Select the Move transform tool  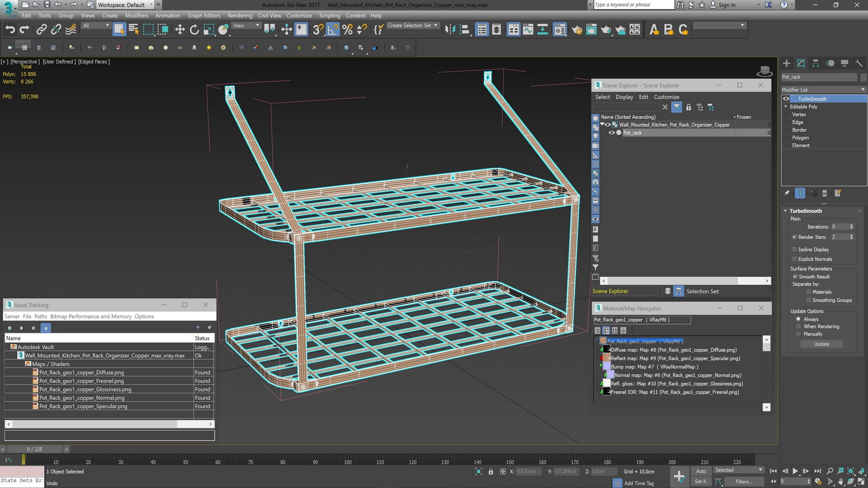(x=180, y=30)
